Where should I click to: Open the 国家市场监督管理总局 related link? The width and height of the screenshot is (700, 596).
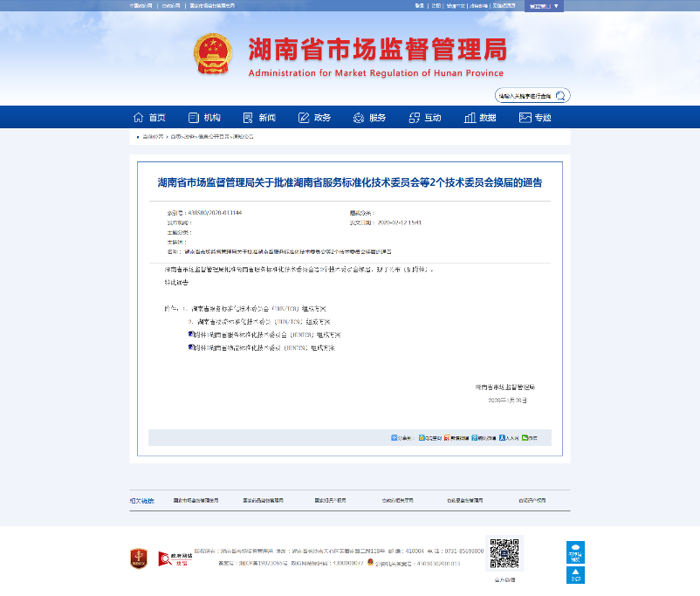pyautogui.click(x=196, y=501)
